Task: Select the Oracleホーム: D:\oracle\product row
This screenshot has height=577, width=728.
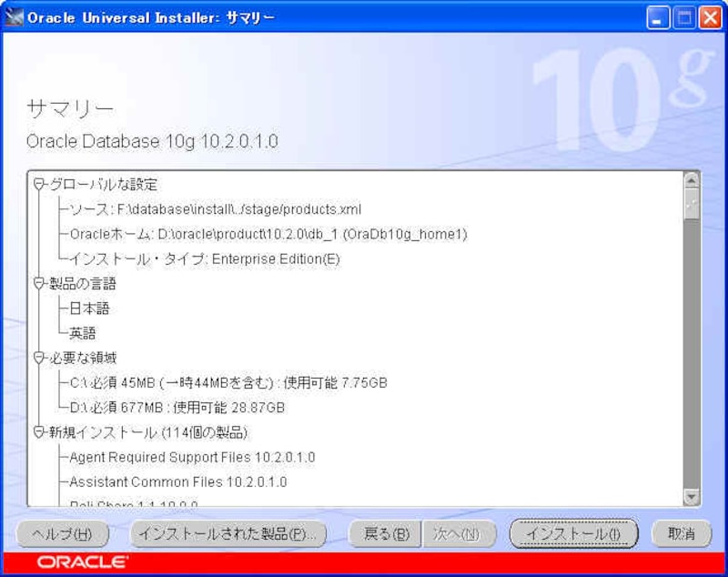Action: point(268,234)
